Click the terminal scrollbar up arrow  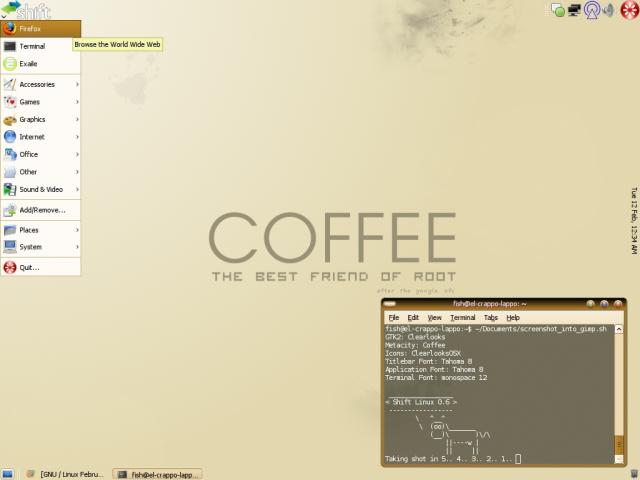619,329
